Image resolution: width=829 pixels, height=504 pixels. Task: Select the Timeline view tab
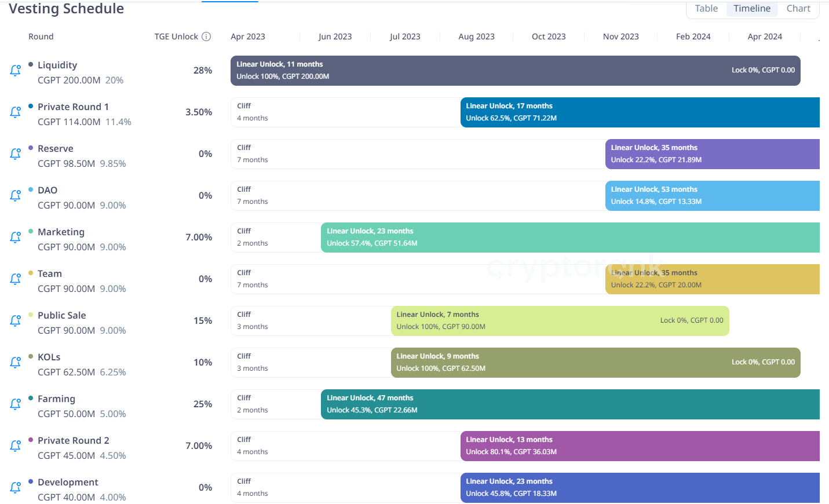coord(751,9)
